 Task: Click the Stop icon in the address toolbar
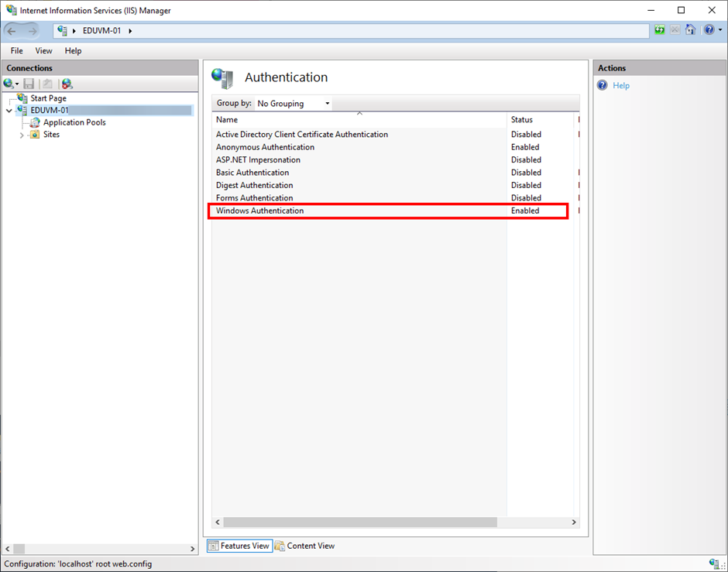675,30
